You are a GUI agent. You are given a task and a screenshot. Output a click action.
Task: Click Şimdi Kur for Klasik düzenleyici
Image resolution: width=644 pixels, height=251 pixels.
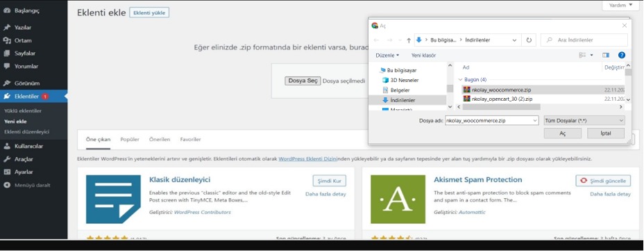330,181
